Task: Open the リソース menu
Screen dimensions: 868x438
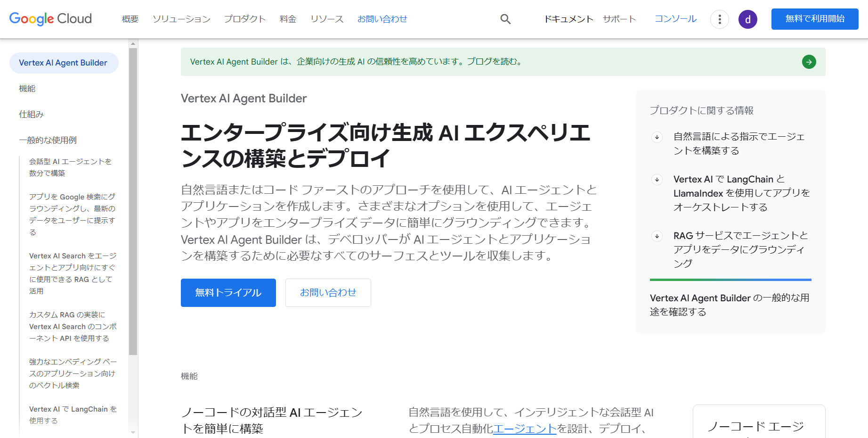Action: [x=327, y=19]
